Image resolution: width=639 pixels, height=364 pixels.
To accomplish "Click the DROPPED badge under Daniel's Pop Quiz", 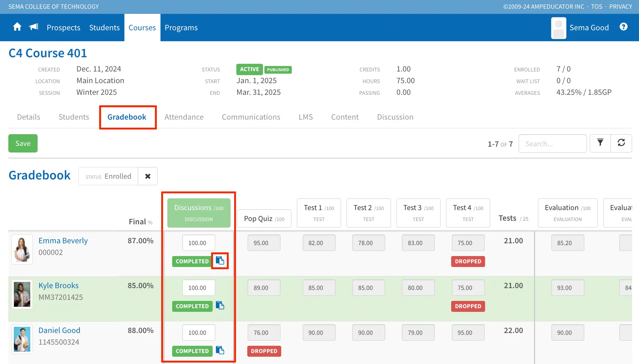I will 264,351.
